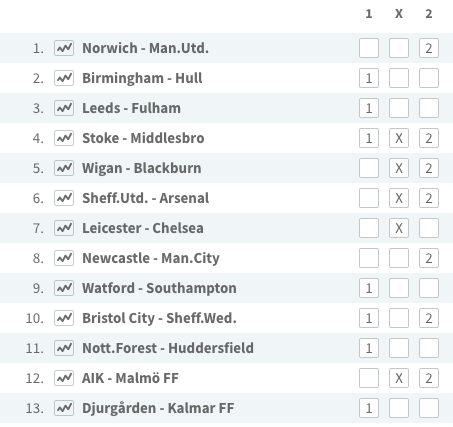Viewport: 453px width, 427px height.
Task: Deselect 2 for Newcastle - Man.City
Action: [429, 258]
